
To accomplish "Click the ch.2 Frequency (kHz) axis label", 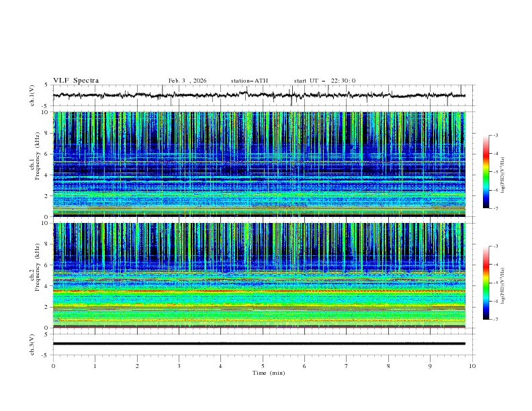I will point(35,267).
